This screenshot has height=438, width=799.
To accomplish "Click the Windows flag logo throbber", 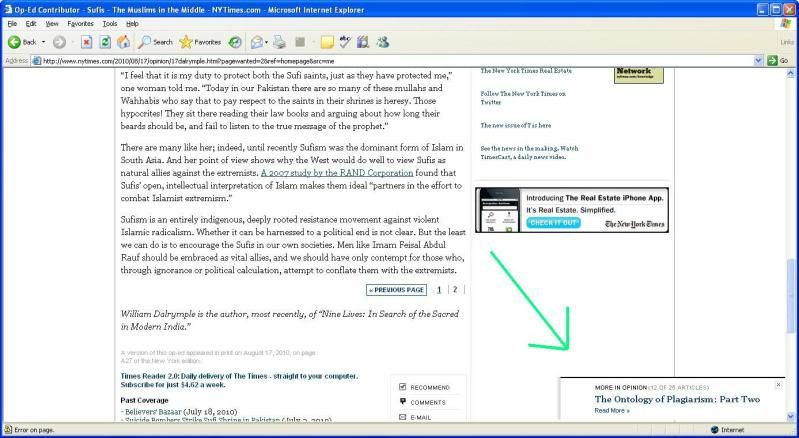I will [x=785, y=23].
